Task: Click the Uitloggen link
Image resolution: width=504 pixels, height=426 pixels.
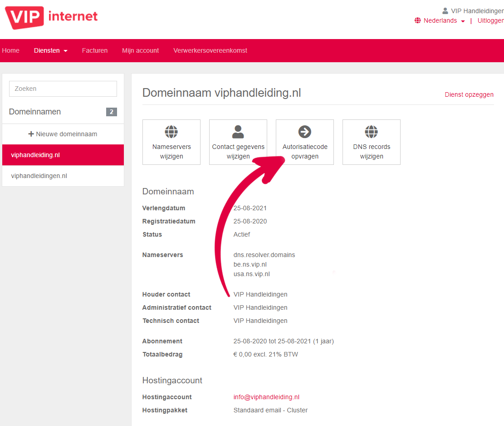Action: (x=490, y=20)
